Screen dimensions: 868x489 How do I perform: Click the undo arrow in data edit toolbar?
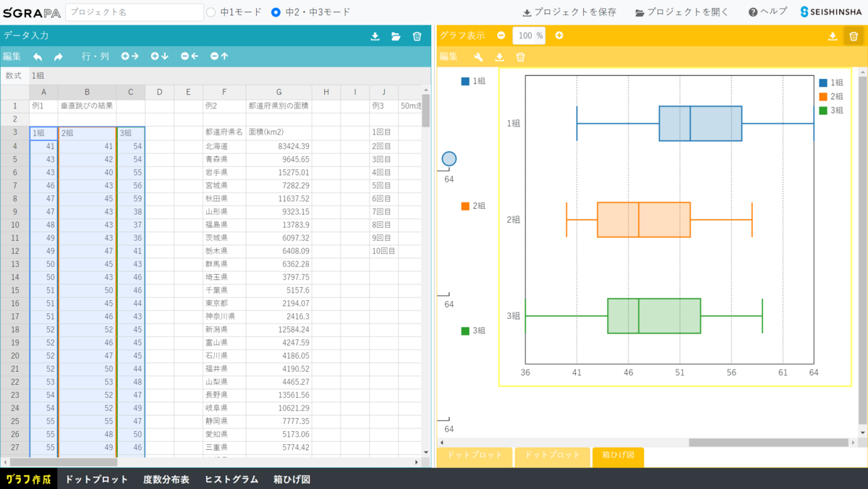38,56
